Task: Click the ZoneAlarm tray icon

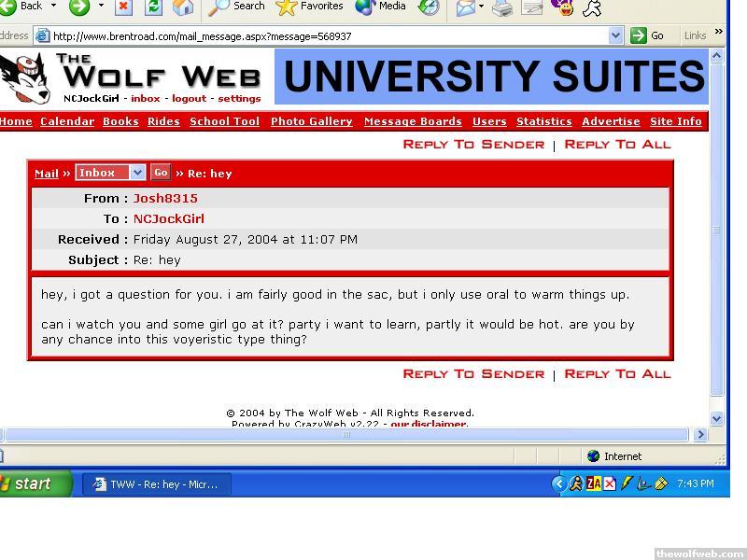Action: tap(593, 483)
